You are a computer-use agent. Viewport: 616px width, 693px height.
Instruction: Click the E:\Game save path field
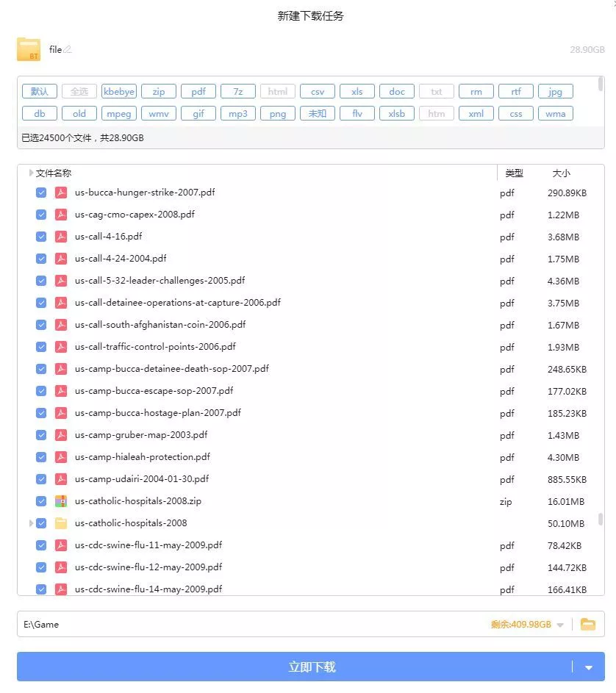[x=221, y=624]
